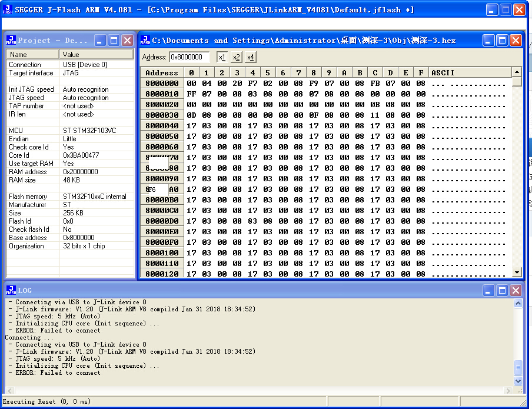Click byte 83 in row 80000D0
The height and width of the screenshot is (409, 532).
pos(252,221)
